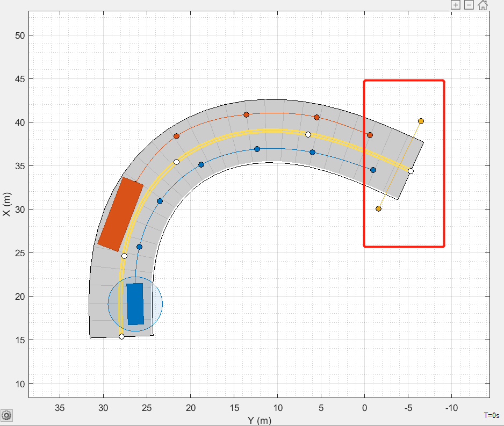Select blue waypoint near Y=18.7, X=35
The image size is (504, 426).
[x=201, y=165]
